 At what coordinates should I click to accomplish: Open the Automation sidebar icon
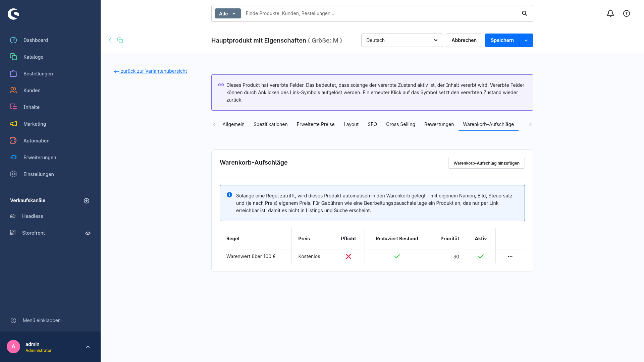pos(13,141)
